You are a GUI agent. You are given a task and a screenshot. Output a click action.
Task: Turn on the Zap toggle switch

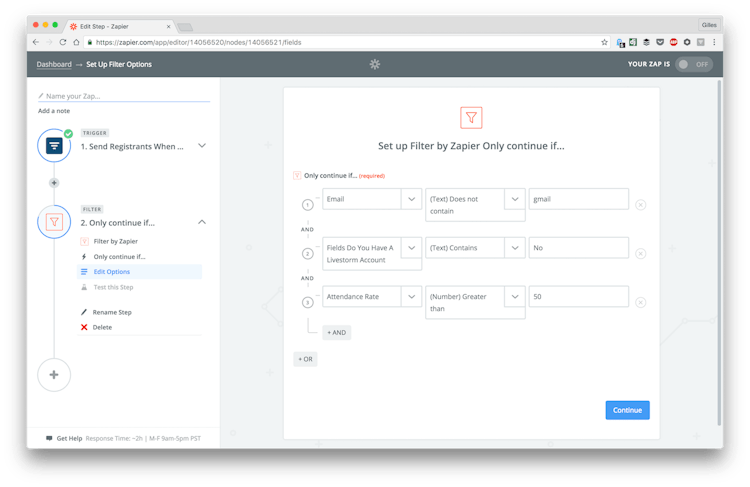tap(694, 64)
